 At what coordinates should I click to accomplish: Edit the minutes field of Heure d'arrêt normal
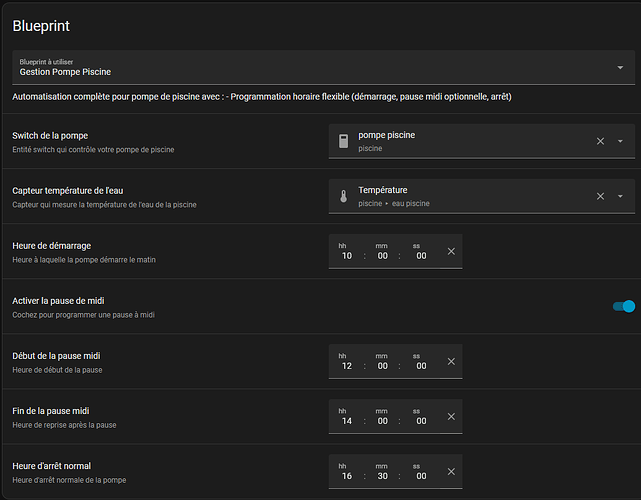pos(382,476)
